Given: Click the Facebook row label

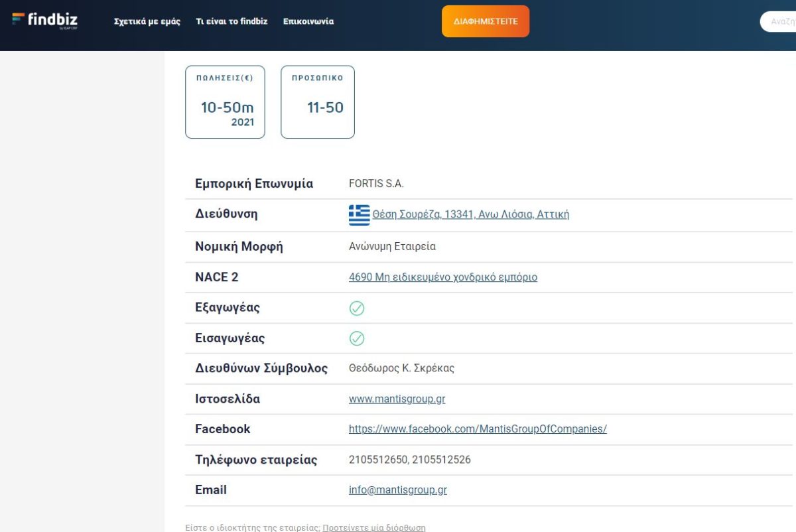Looking at the screenshot, I should 223,429.
